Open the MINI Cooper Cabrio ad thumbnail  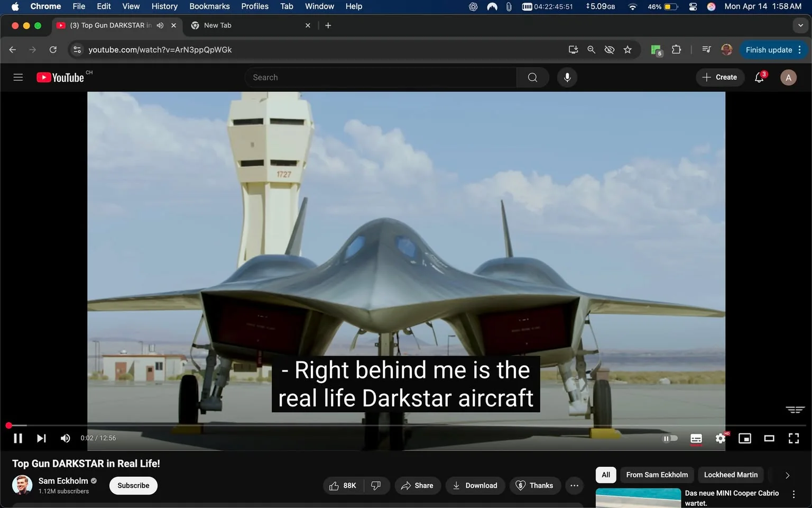(x=638, y=498)
